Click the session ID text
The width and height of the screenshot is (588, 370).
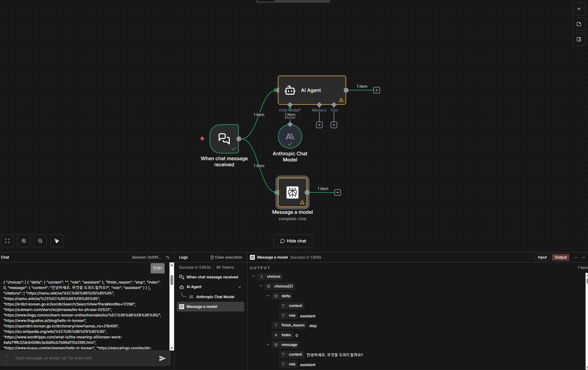146,257
